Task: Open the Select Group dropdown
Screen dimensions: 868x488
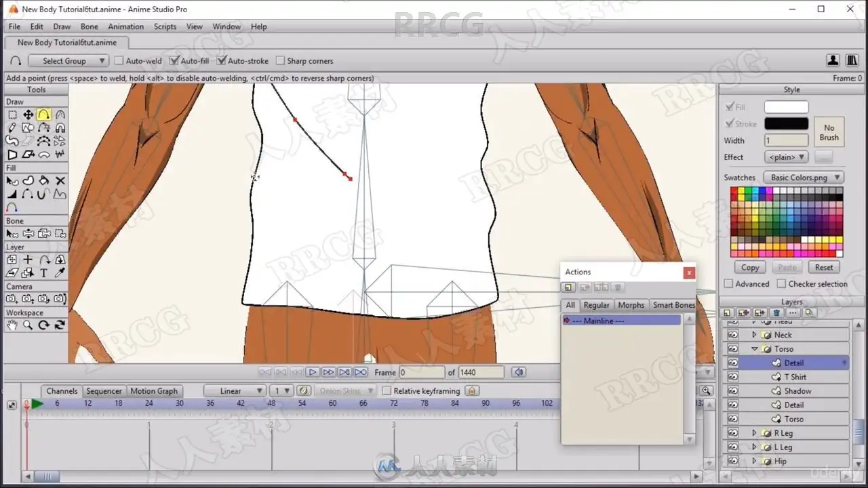Action: click(67, 61)
